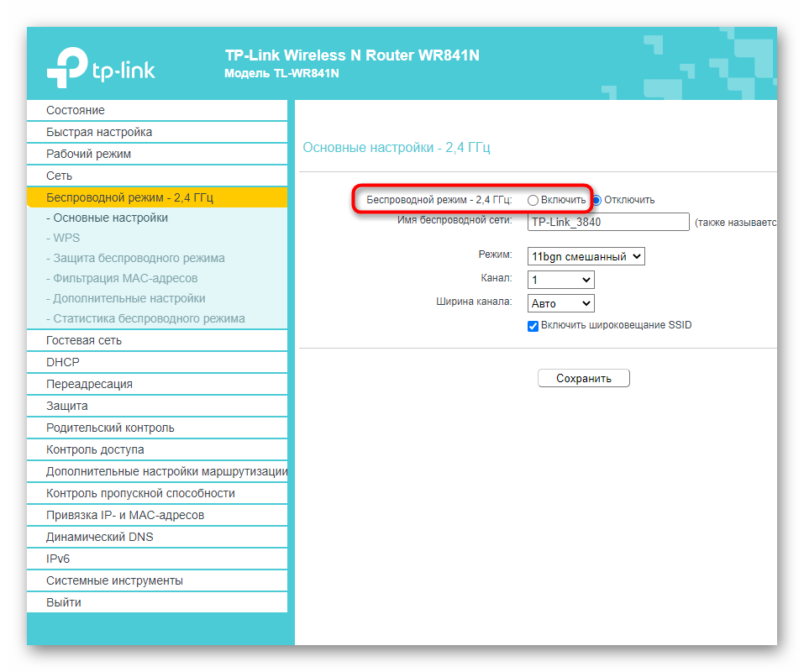
Task: Open Рабочий режим menu item
Action: pyautogui.click(x=157, y=154)
